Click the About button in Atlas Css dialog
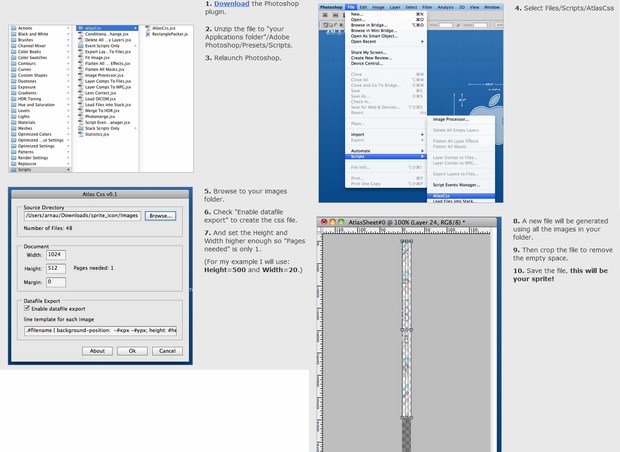Viewport: 620px width, 452px height. 97,351
